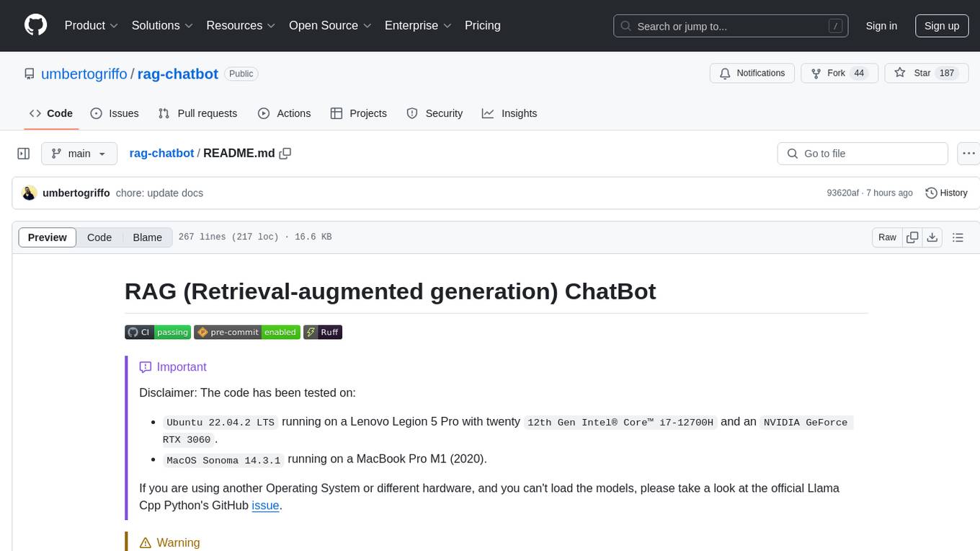This screenshot has width=980, height=551.
Task: Open the Pricing page
Action: [483, 25]
